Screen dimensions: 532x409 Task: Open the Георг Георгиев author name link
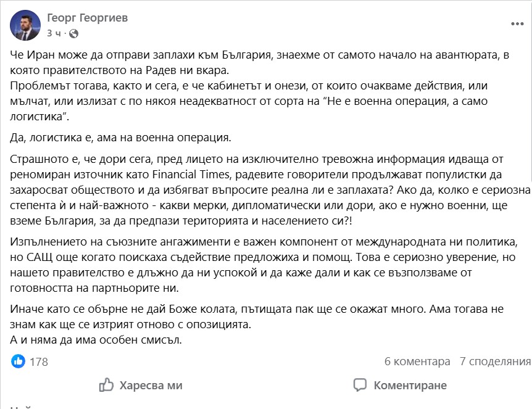[87, 18]
